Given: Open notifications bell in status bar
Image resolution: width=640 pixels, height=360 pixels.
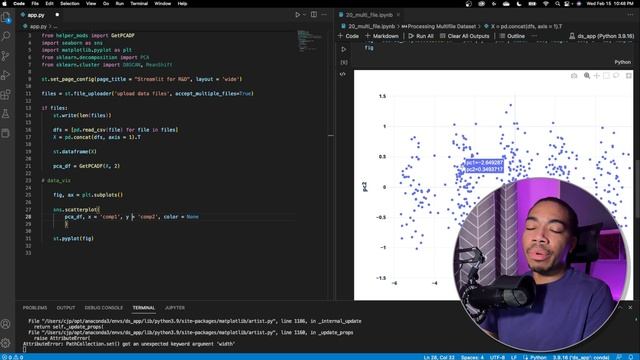Looking at the screenshot, I should tap(631, 357).
